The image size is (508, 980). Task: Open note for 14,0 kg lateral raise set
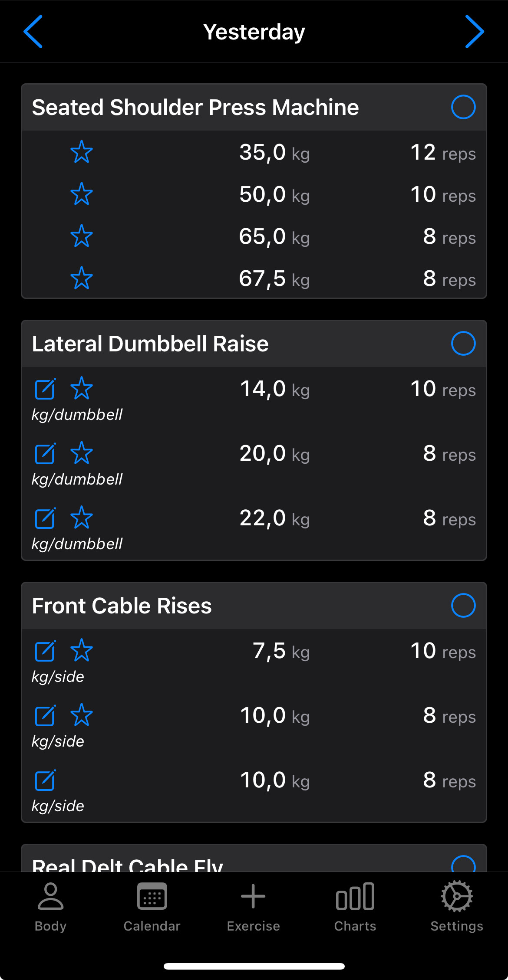click(x=45, y=389)
